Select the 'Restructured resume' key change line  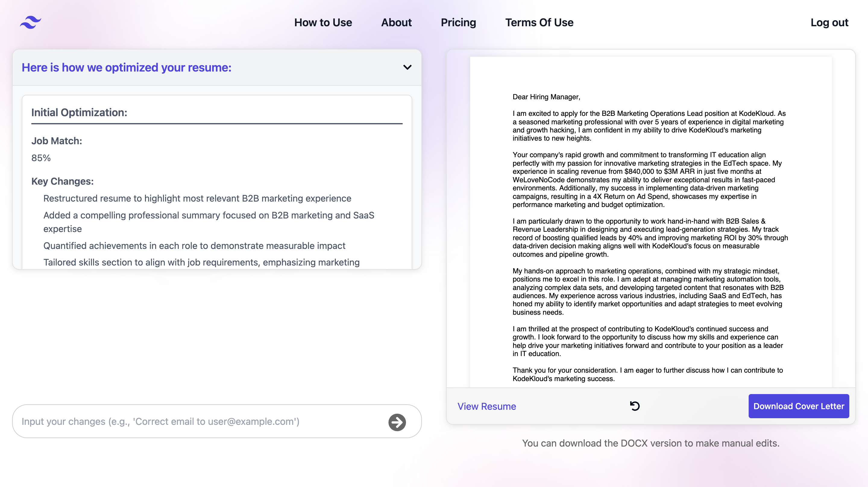tap(197, 198)
